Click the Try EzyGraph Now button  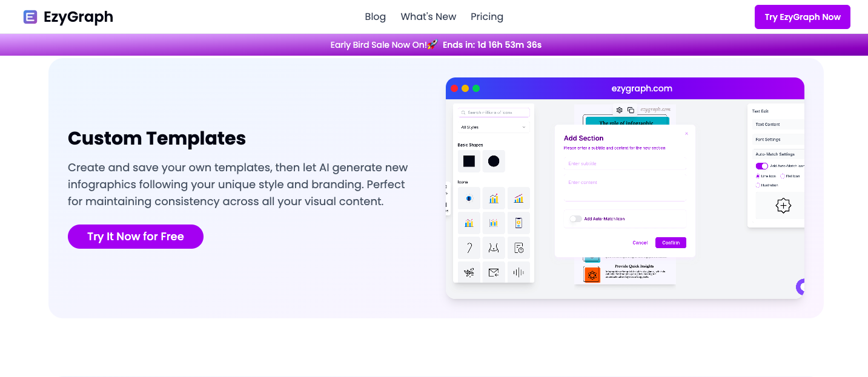coord(803,17)
